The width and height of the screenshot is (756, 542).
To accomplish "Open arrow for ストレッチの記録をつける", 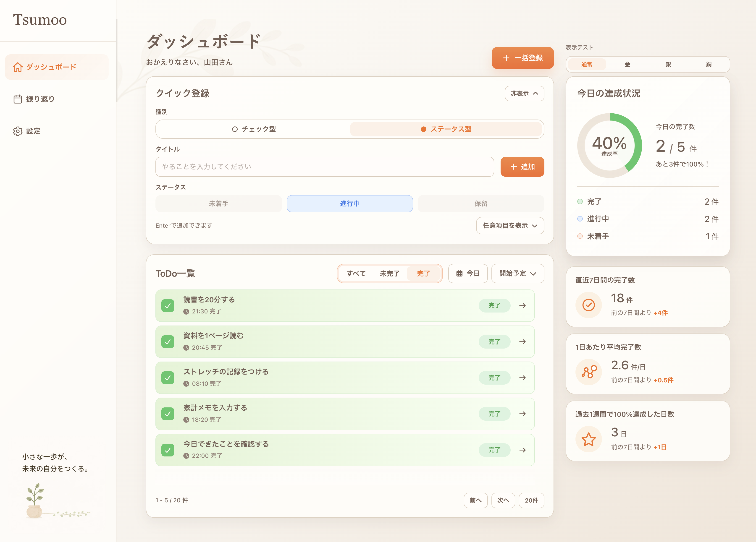I will (522, 378).
